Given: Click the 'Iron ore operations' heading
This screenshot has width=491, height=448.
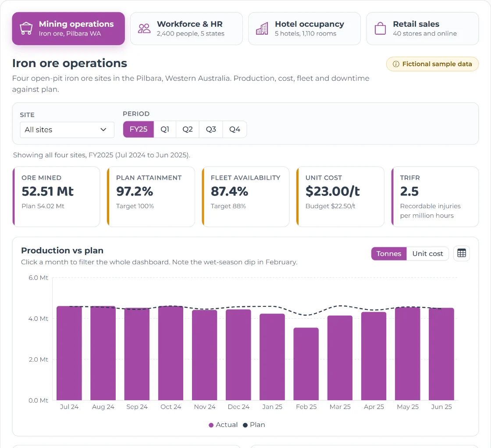Looking at the screenshot, I should [x=70, y=63].
